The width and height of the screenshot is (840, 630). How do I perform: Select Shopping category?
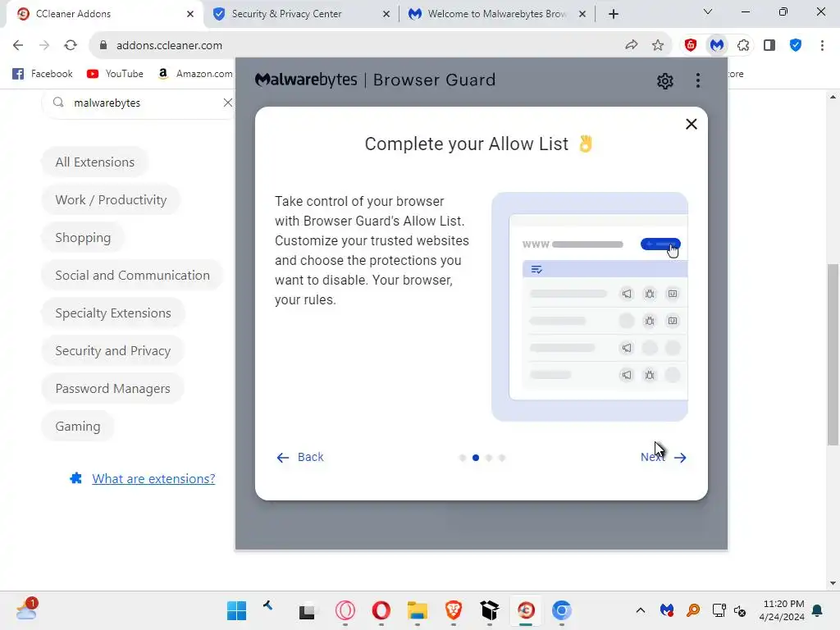83,237
